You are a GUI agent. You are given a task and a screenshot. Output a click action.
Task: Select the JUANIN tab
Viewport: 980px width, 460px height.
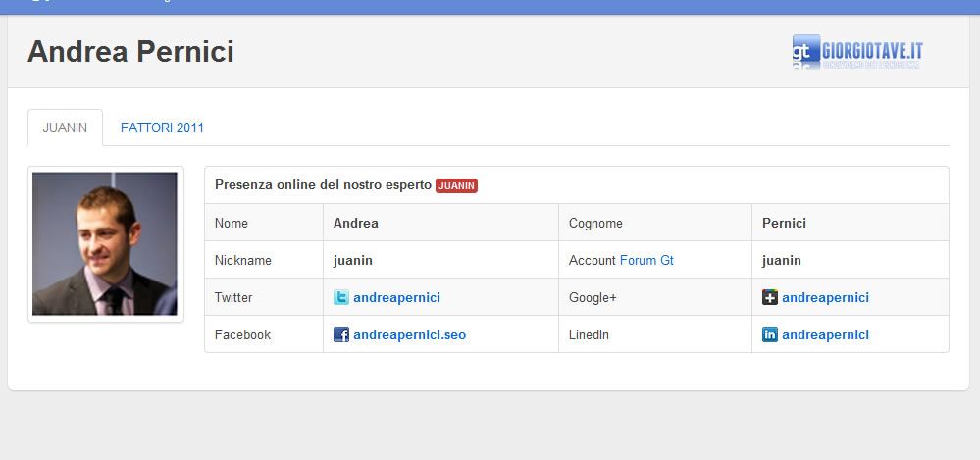point(65,128)
